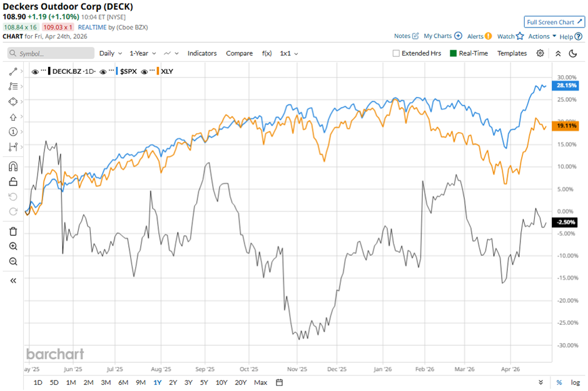The width and height of the screenshot is (588, 391).
Task: Open Alerts exclamation icon
Action: pos(488,36)
